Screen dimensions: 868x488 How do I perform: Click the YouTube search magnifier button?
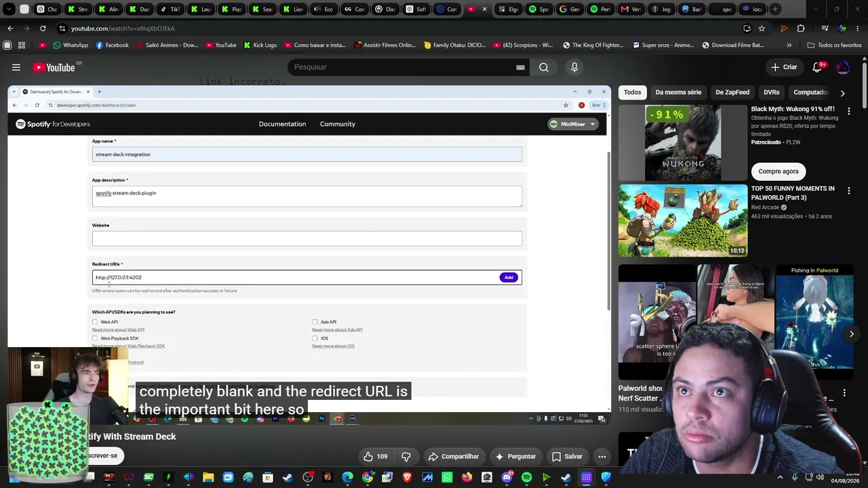coord(544,67)
